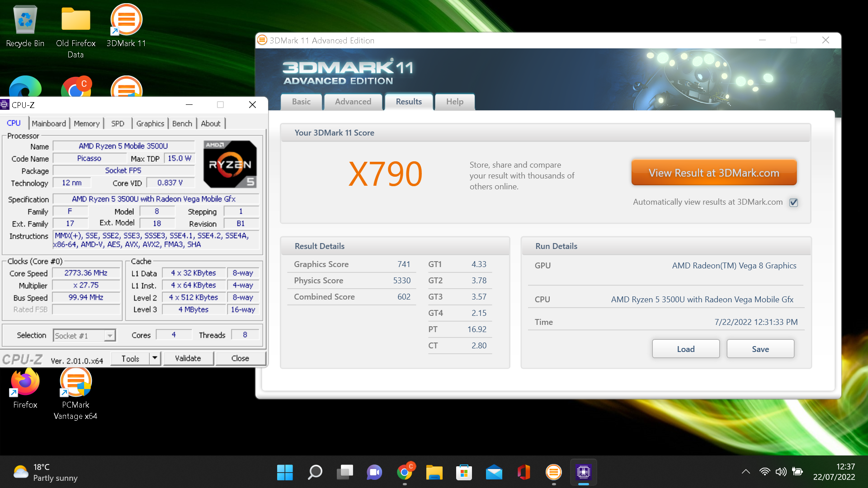Click the Combined Score value 602
This screenshot has height=488, width=868.
click(x=404, y=297)
